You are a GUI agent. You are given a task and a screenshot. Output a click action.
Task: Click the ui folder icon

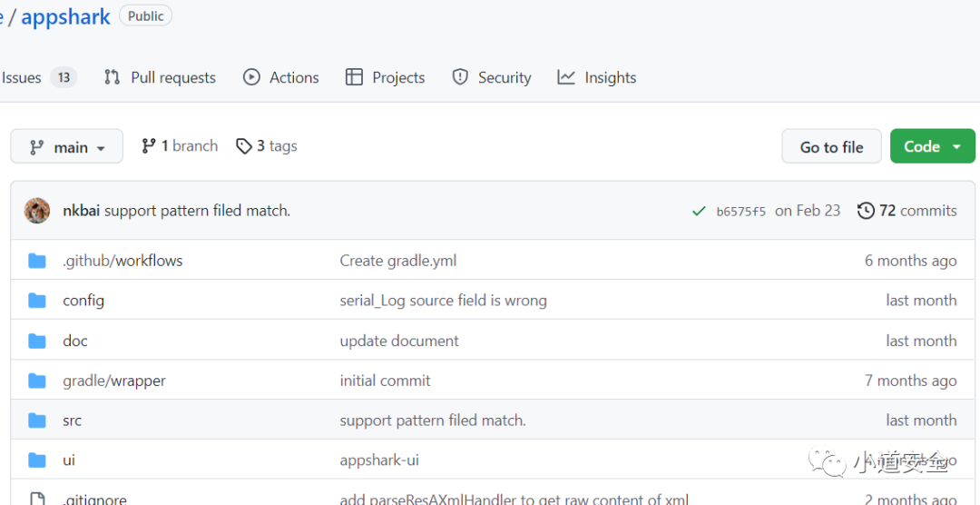coord(37,460)
